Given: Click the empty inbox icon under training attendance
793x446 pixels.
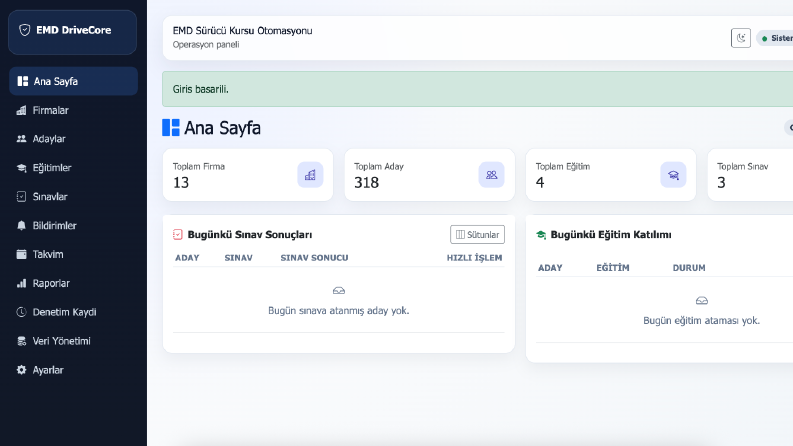Looking at the screenshot, I should pyautogui.click(x=702, y=301).
